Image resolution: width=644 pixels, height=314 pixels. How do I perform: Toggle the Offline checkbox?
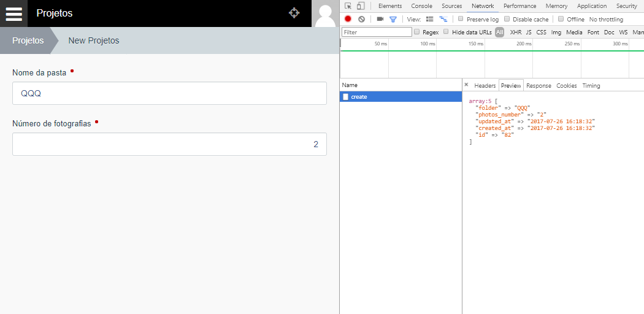(x=561, y=19)
